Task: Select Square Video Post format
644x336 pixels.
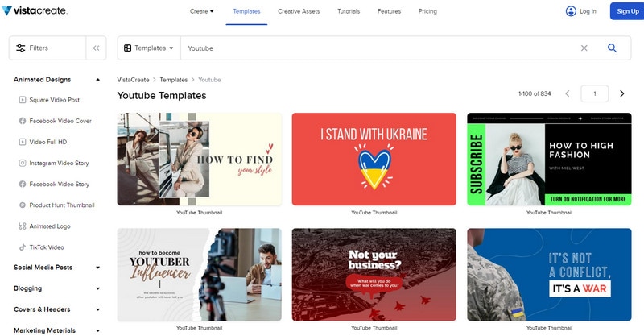Action: pos(55,100)
